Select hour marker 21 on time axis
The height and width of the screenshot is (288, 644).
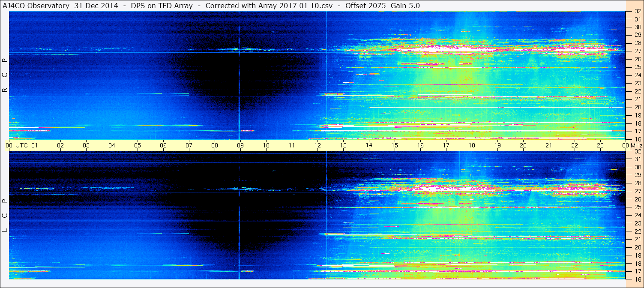pos(549,145)
